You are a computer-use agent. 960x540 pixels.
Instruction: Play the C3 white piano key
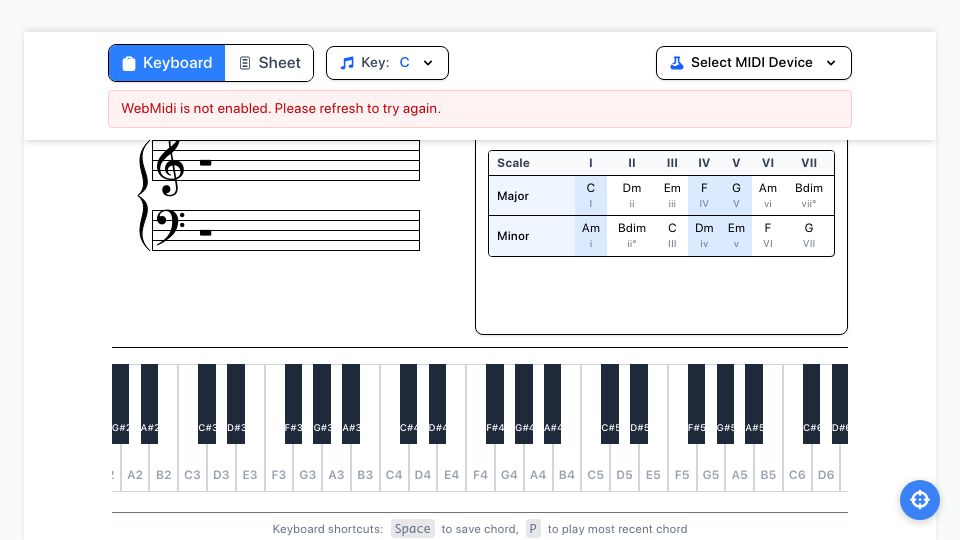pos(192,468)
